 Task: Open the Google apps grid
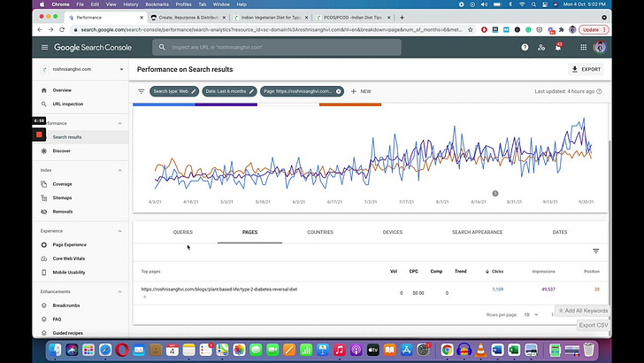583,47
